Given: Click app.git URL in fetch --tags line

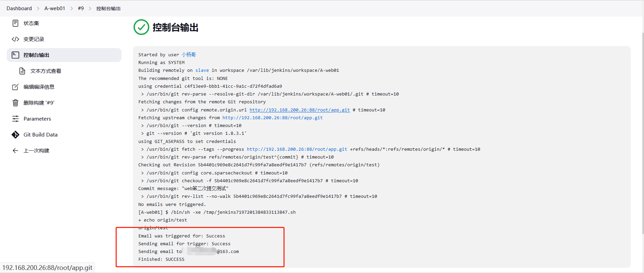Looking at the screenshot, I should click(x=297, y=149).
